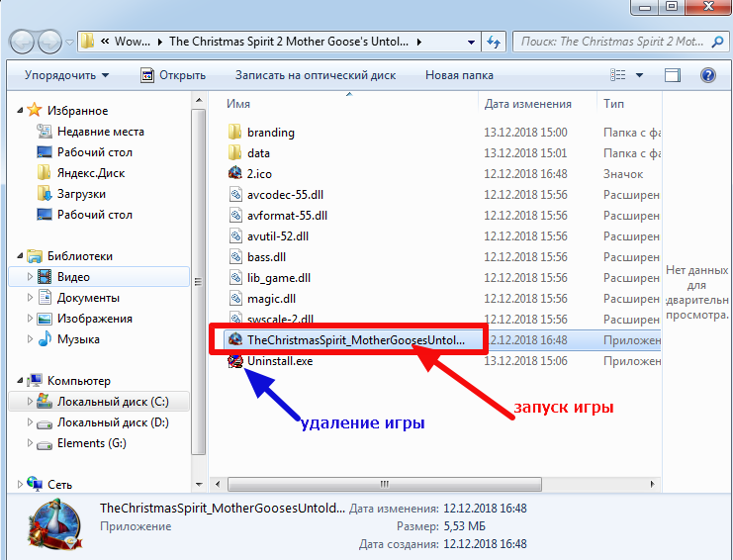Click navigation pane scroll down arrow
The width and height of the screenshot is (733, 560).
coord(199,484)
